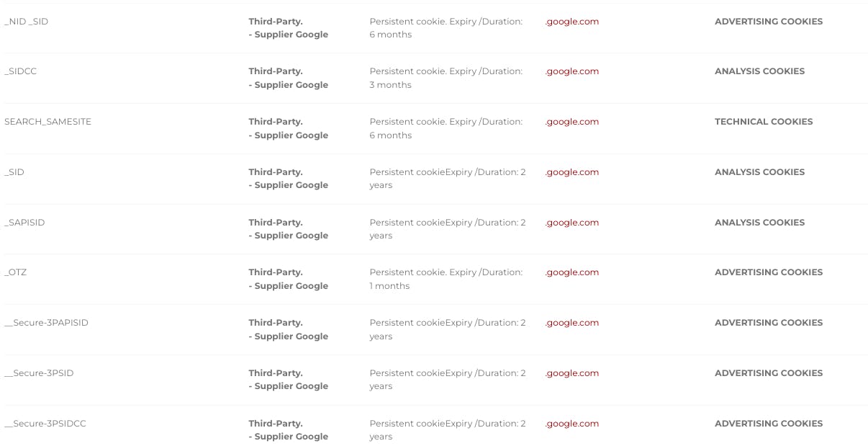Click the TECHNICAL COOKIES category label
Image resolution: width=868 pixels, height=446 pixels.
tap(764, 122)
